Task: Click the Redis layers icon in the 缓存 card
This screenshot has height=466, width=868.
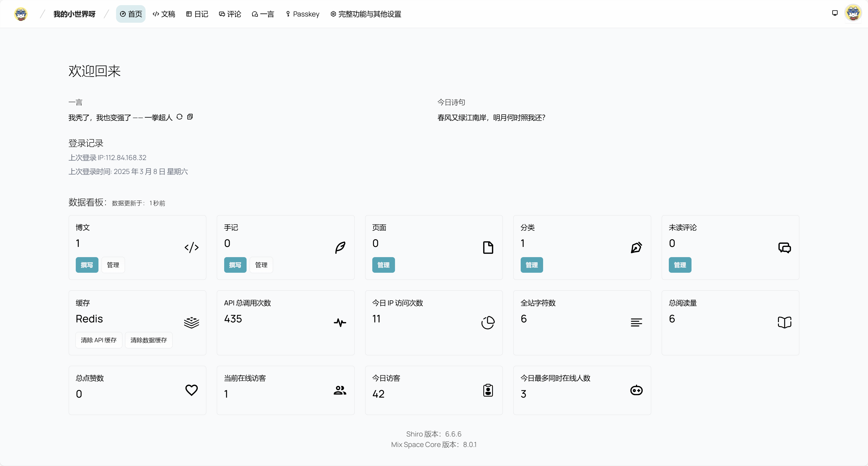Action: click(x=191, y=322)
